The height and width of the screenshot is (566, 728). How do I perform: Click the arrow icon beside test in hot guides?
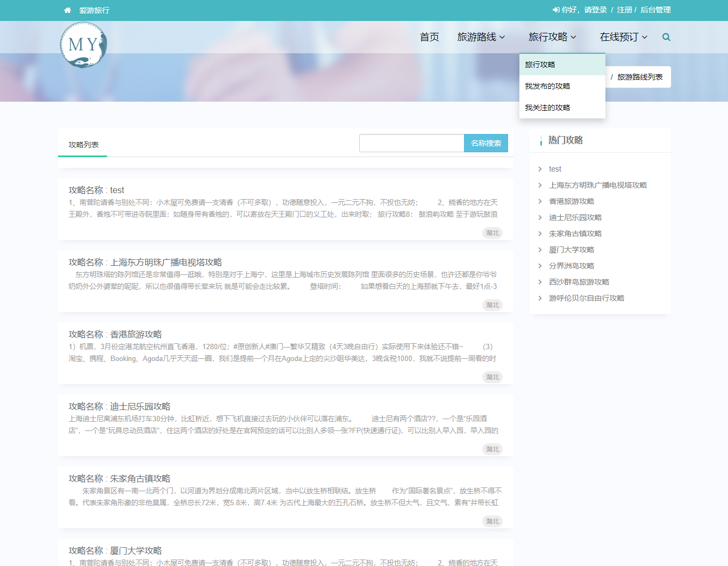pos(541,169)
